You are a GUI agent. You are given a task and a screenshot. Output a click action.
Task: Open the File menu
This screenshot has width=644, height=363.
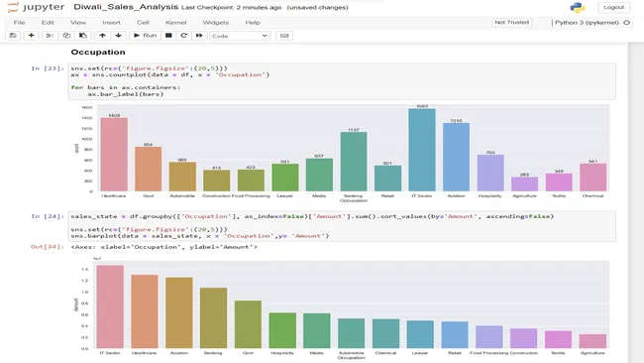click(x=19, y=23)
